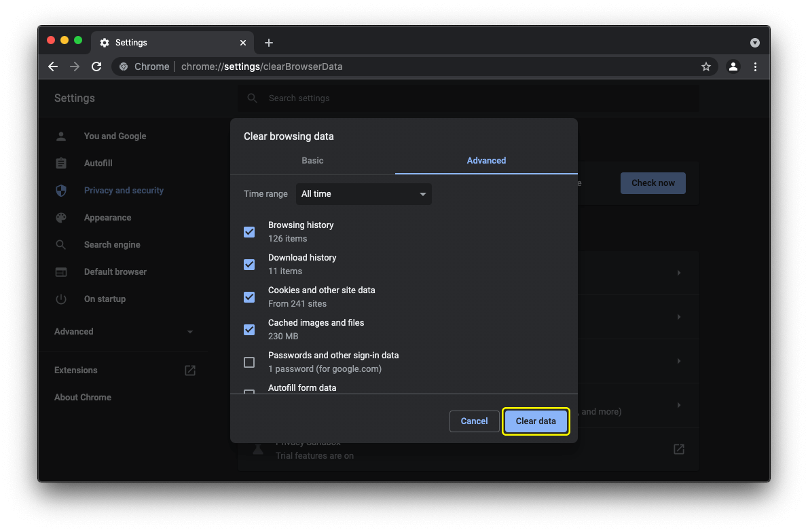Open Extensions via its external link icon
808x532 pixels.
pos(189,370)
